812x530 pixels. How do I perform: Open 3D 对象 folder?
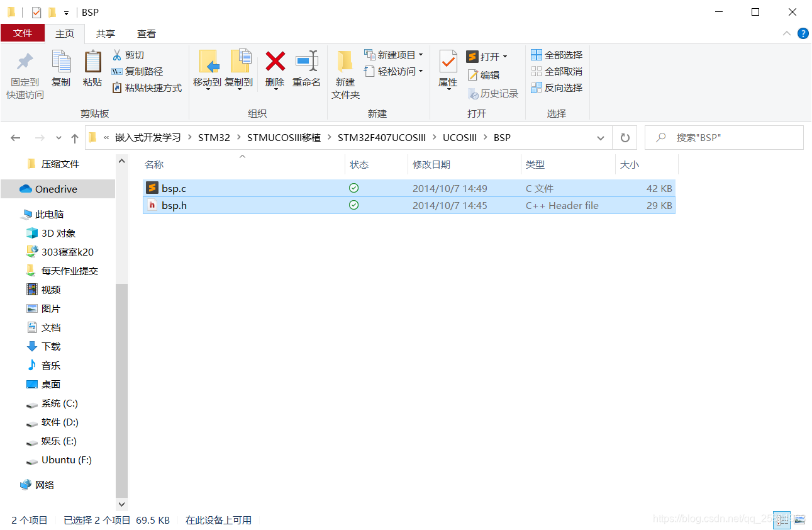coord(58,233)
